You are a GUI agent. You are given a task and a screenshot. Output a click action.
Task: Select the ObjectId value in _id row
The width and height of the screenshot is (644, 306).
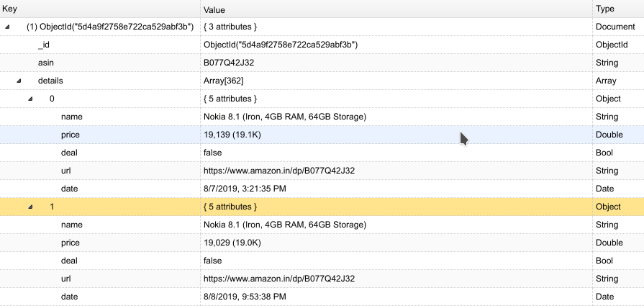(x=281, y=45)
